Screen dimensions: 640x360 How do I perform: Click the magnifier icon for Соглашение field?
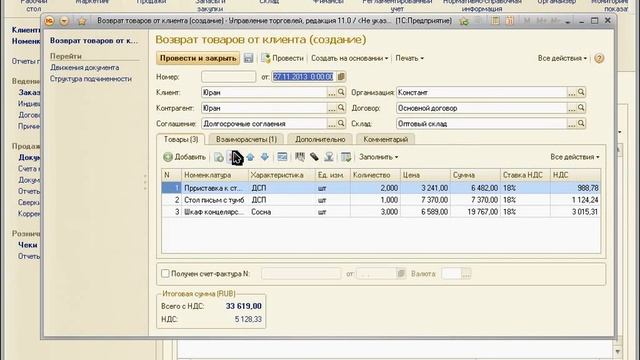[341, 123]
